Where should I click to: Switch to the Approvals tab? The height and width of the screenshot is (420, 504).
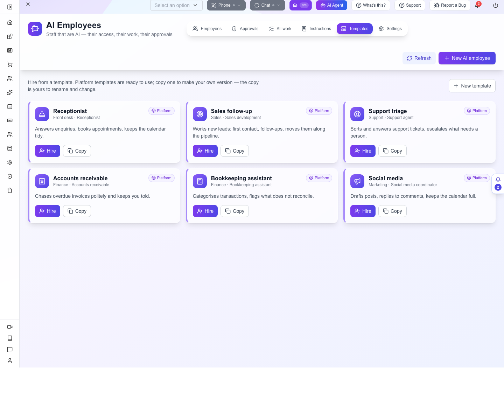tap(245, 29)
